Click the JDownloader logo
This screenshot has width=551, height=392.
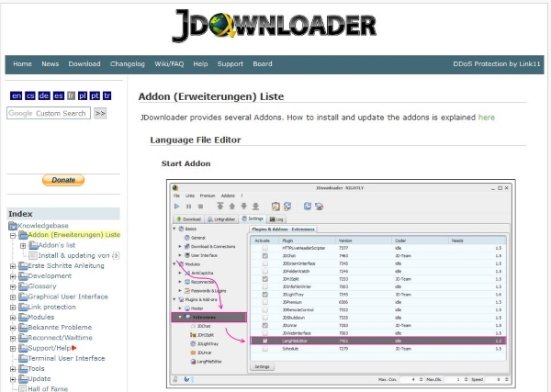pyautogui.click(x=274, y=26)
